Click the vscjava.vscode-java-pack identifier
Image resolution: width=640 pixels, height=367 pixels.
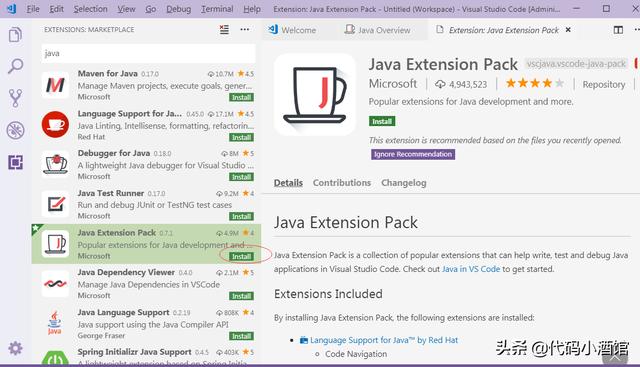[x=576, y=64]
